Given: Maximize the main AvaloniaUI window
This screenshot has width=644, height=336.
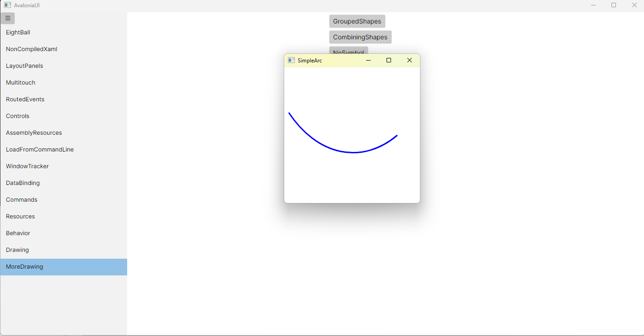Looking at the screenshot, I should 614,5.
